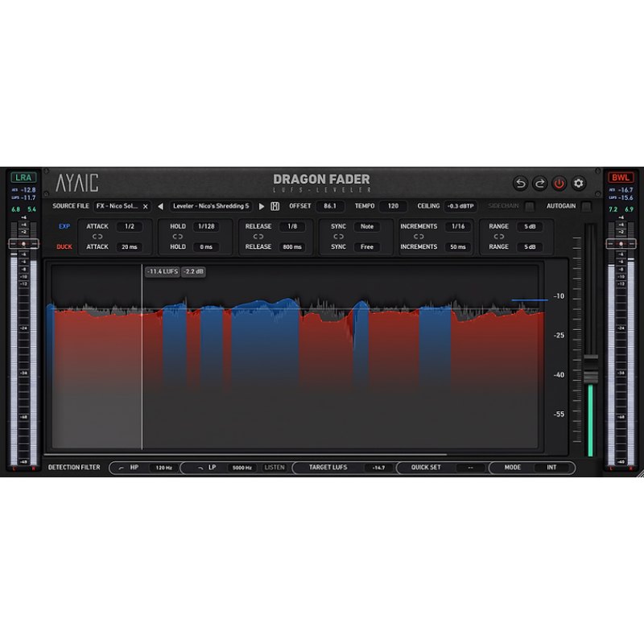The image size is (644, 644).
Task: Select the DUCK mode label
Action: tap(64, 247)
